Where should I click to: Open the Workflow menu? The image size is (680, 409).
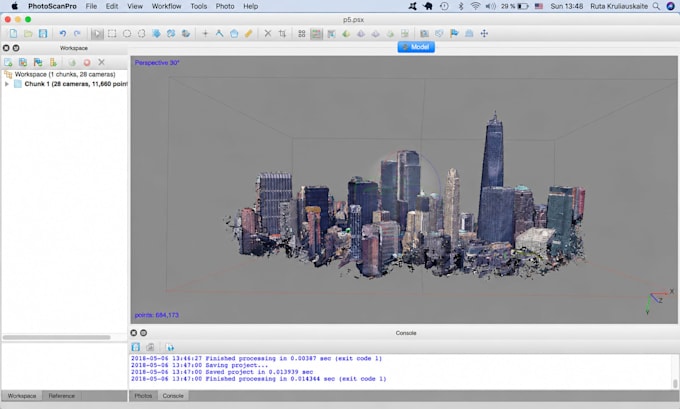coord(166,6)
